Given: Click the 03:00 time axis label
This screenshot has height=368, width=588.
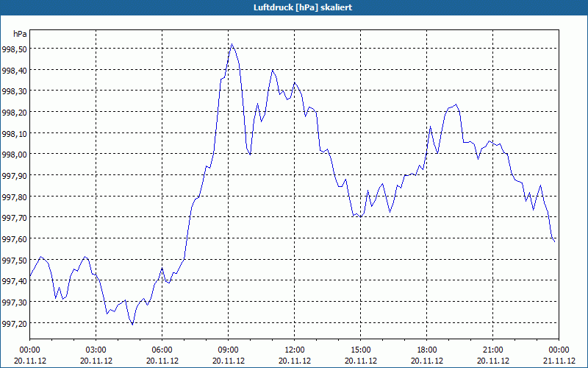Looking at the screenshot, I should tap(96, 350).
